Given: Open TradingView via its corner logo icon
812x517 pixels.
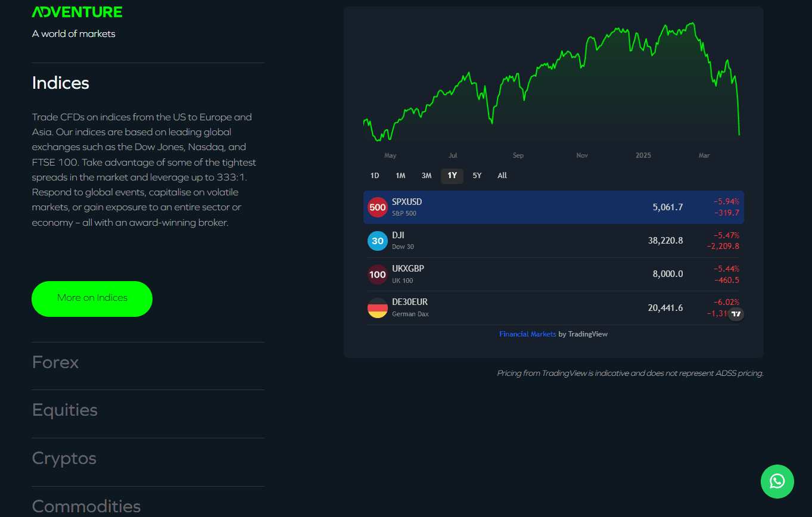Looking at the screenshot, I should point(736,314).
